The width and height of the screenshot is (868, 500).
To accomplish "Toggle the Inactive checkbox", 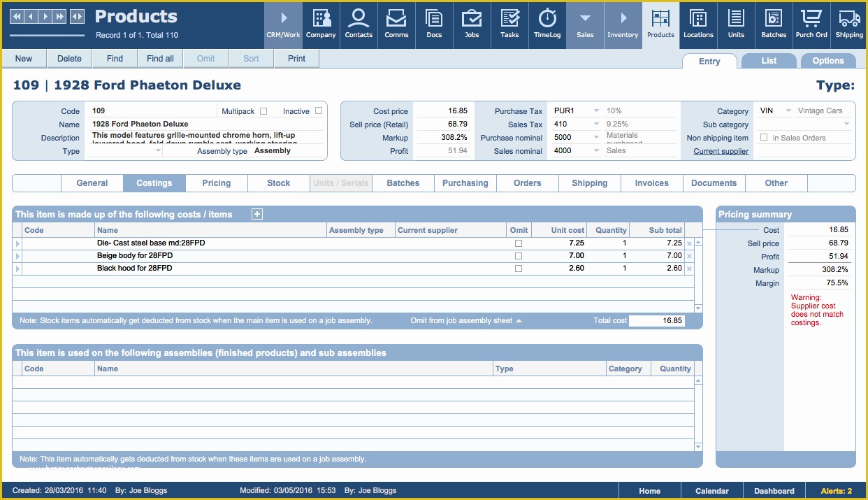I will point(319,110).
